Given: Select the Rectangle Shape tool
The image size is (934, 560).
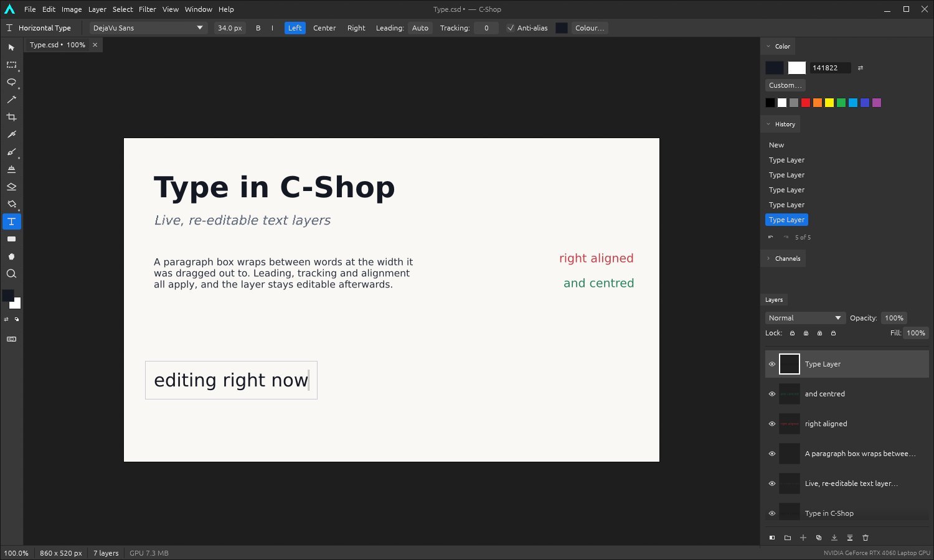Looking at the screenshot, I should click(x=11, y=239).
